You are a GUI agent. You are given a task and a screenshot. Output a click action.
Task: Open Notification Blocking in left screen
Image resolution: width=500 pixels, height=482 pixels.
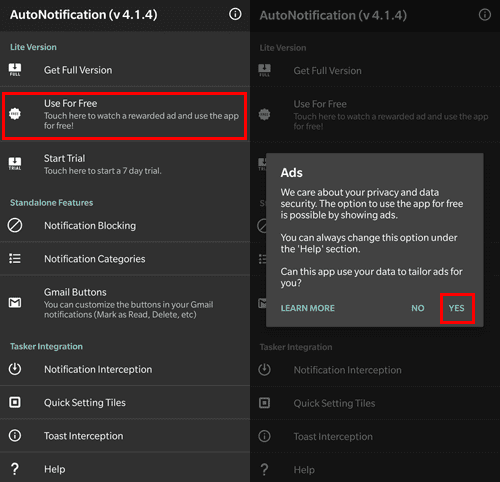point(125,226)
